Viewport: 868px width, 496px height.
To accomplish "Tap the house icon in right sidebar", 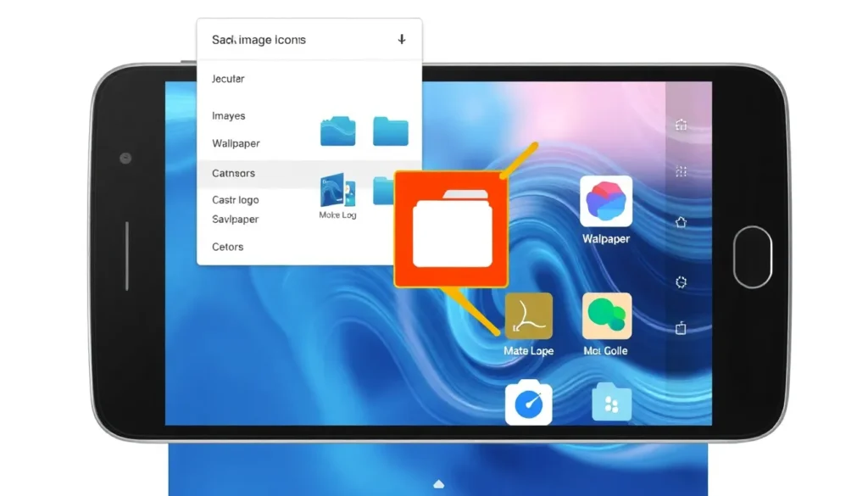I will 681,222.
